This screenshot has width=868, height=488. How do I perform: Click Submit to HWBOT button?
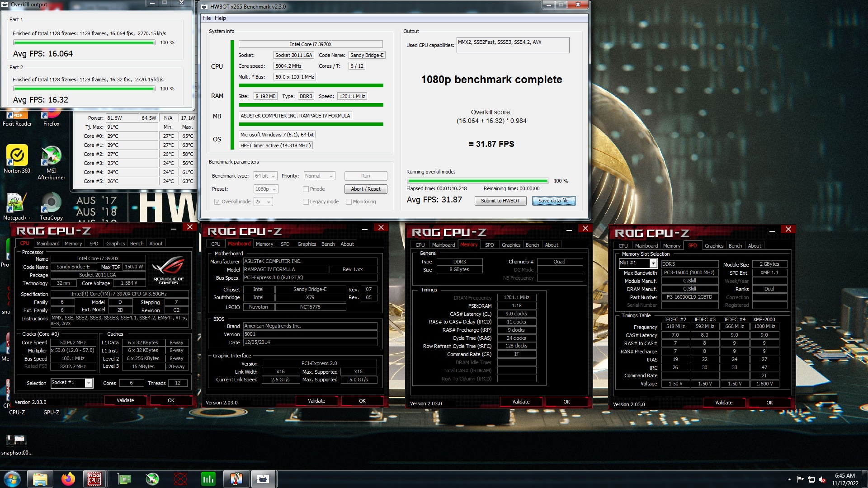500,201
